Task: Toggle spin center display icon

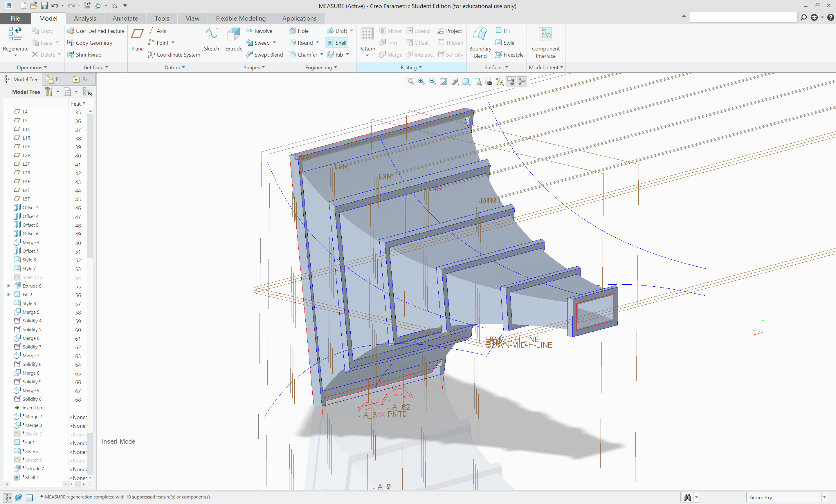Action: pos(522,82)
